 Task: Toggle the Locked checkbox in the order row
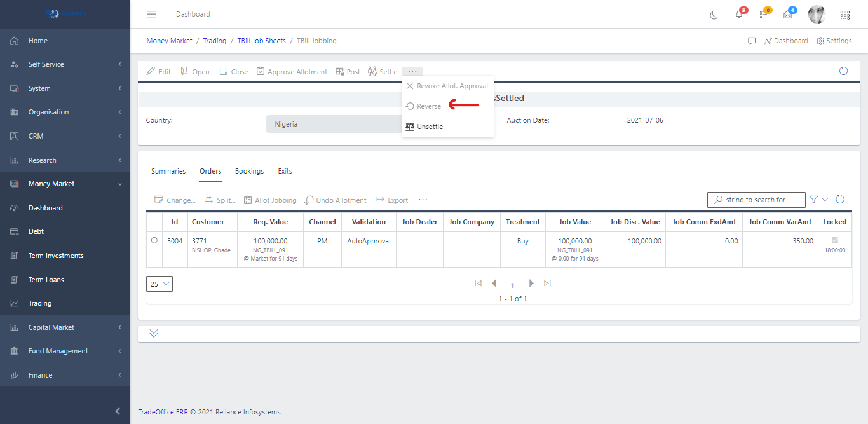(x=834, y=240)
